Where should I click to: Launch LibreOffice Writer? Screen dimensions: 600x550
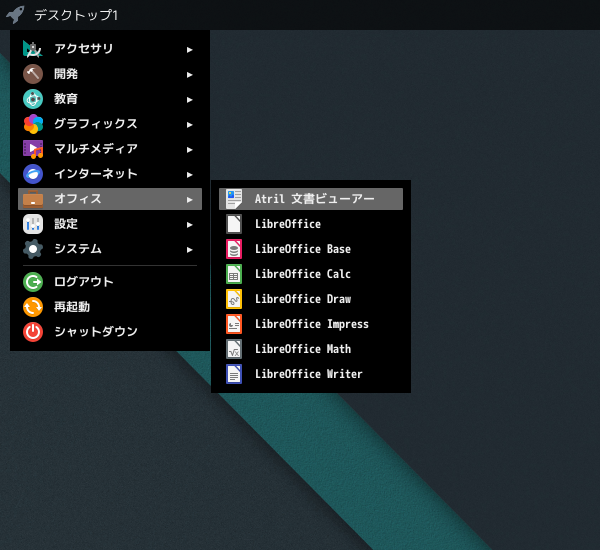311,374
